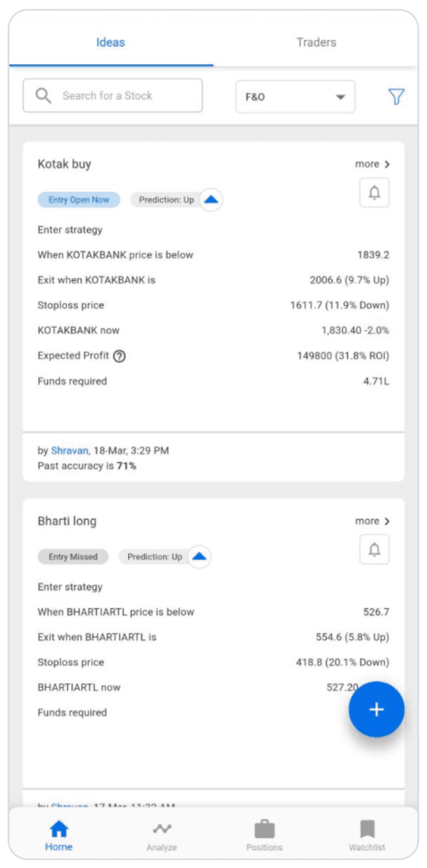This screenshot has height=868, width=427.
Task: Click the 4.71L funds required value
Action: click(x=376, y=381)
